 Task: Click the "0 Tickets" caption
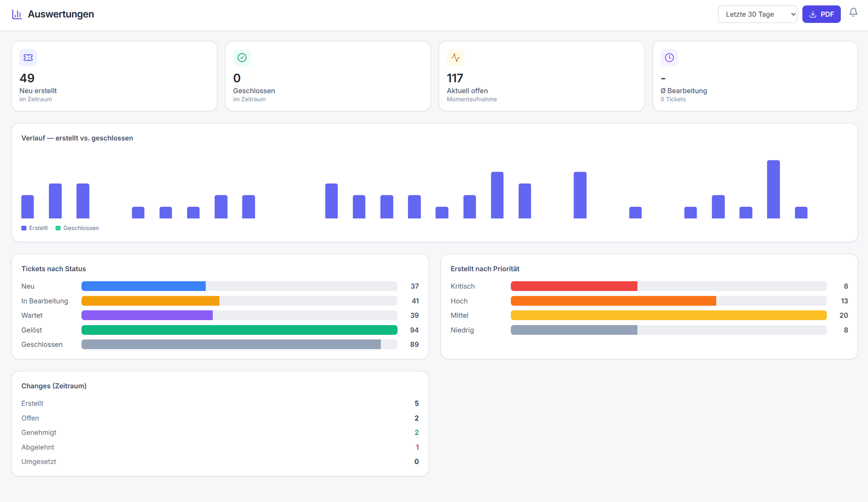click(x=673, y=99)
